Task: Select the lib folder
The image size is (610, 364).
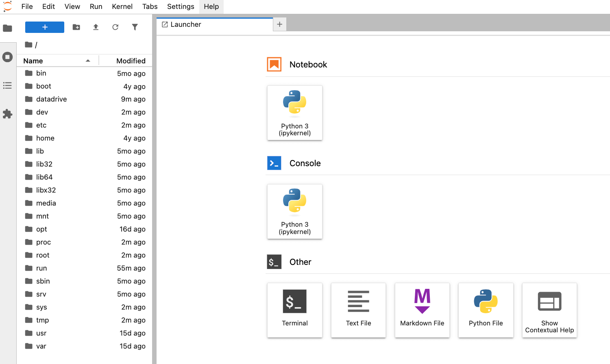Action: click(x=85, y=151)
